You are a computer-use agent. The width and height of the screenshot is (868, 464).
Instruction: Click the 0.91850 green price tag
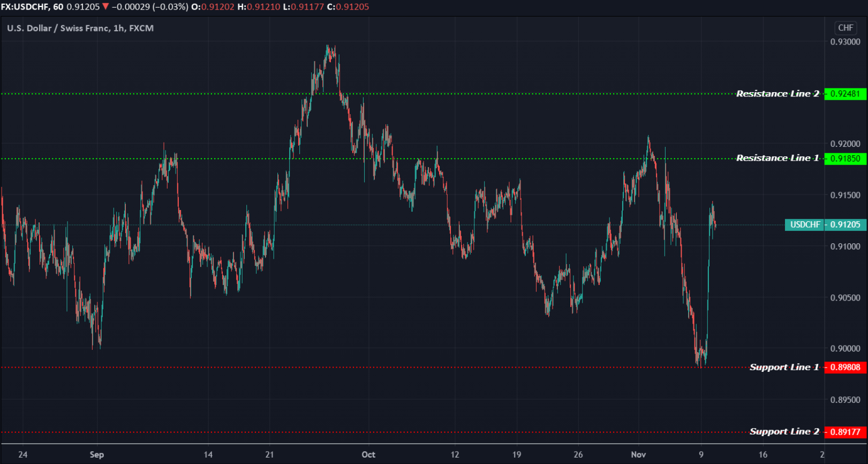coord(846,159)
